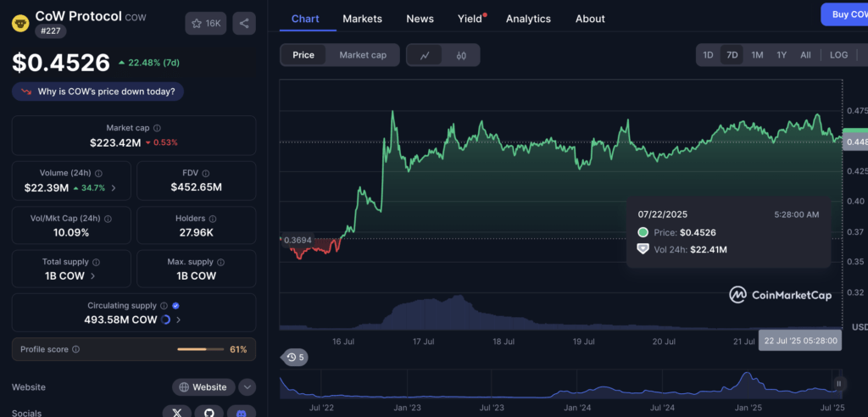Set chart range to 1D
This screenshot has height=417, width=868.
[708, 55]
